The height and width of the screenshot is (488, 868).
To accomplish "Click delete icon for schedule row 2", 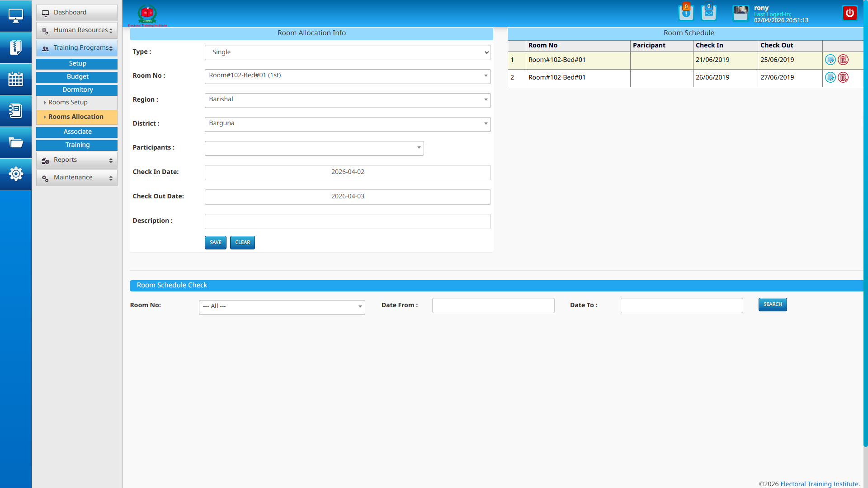I will click(843, 77).
